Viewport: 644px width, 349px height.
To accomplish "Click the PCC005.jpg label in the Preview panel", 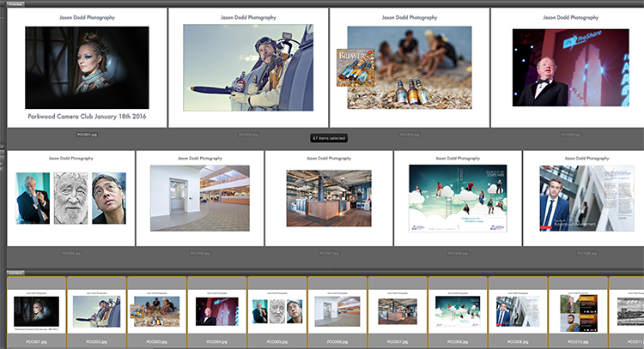I will tap(71, 254).
